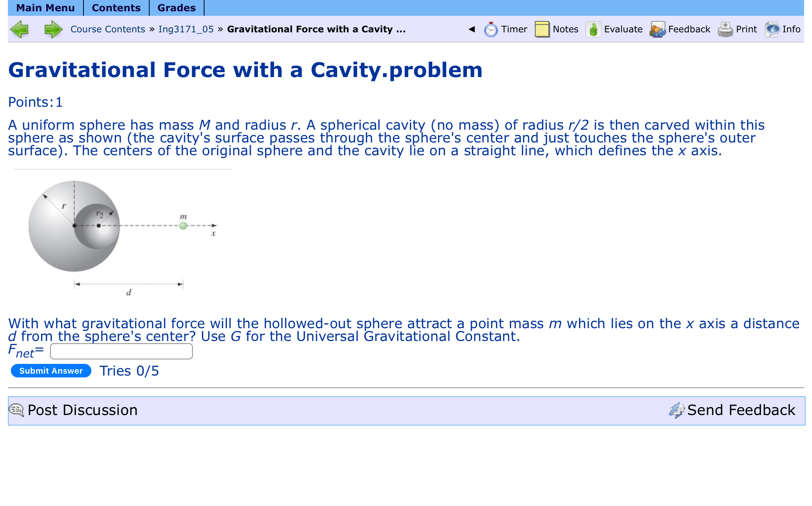812x506 pixels.
Task: Click the Post Discussion speech bubble icon
Action: pyautogui.click(x=16, y=410)
